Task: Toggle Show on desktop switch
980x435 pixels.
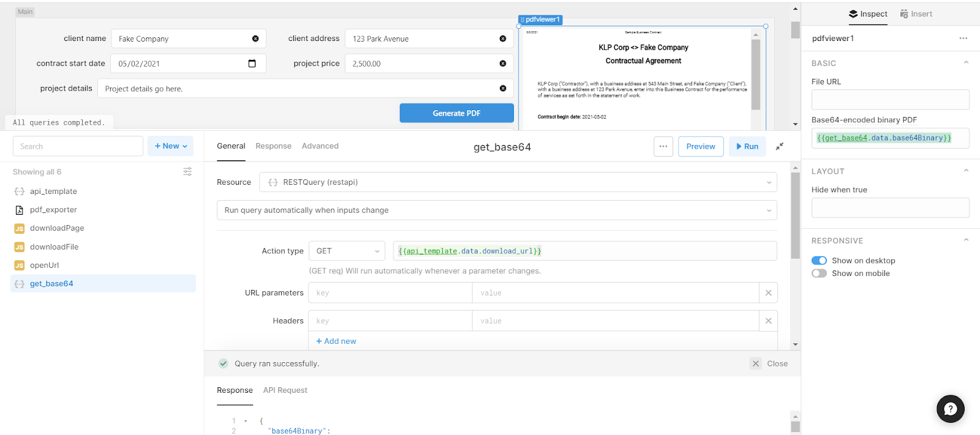Action: click(819, 261)
